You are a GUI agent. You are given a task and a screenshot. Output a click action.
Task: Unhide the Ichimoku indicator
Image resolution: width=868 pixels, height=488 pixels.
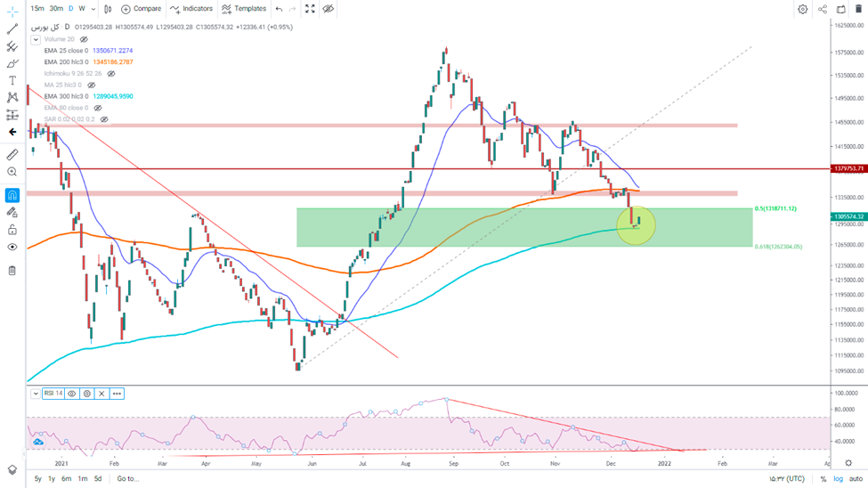coord(111,74)
